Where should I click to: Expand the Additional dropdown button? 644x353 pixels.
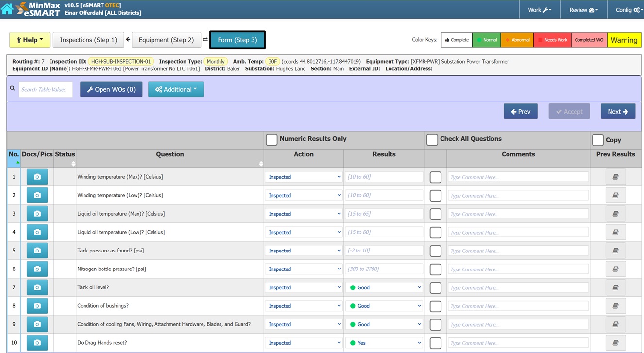[x=176, y=89]
